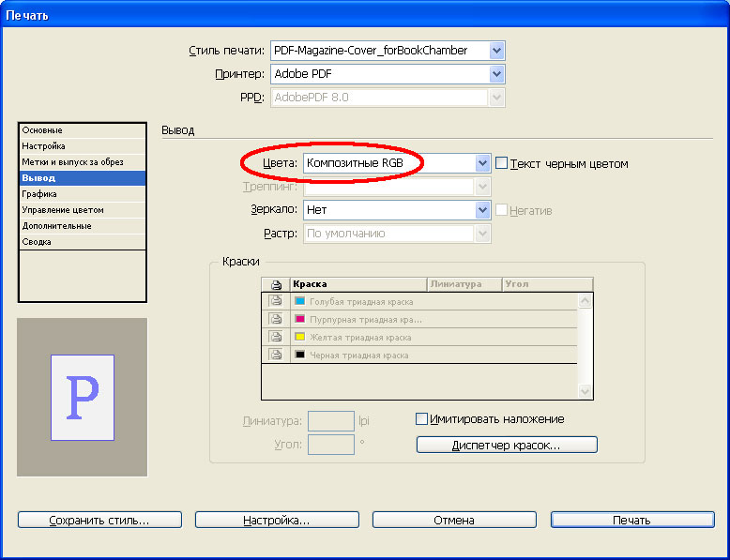730x560 pixels.
Task: Click the Настройка... button at bottom
Action: 277,520
